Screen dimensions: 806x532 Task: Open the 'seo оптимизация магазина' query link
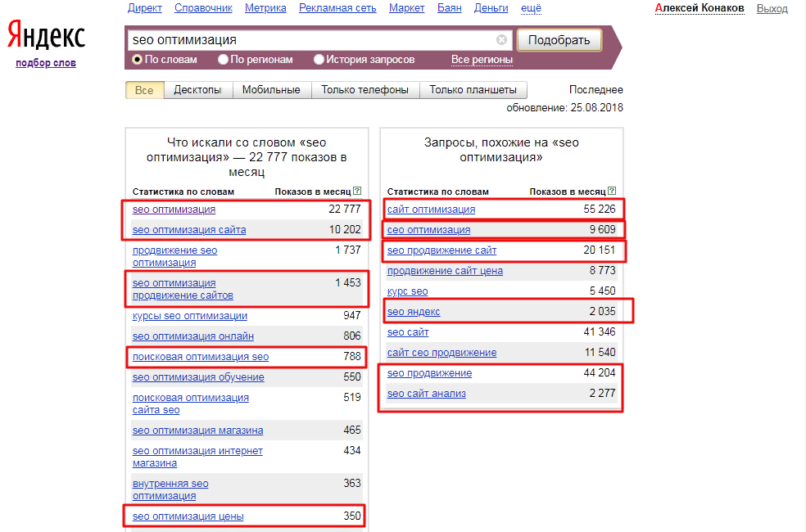click(197, 431)
